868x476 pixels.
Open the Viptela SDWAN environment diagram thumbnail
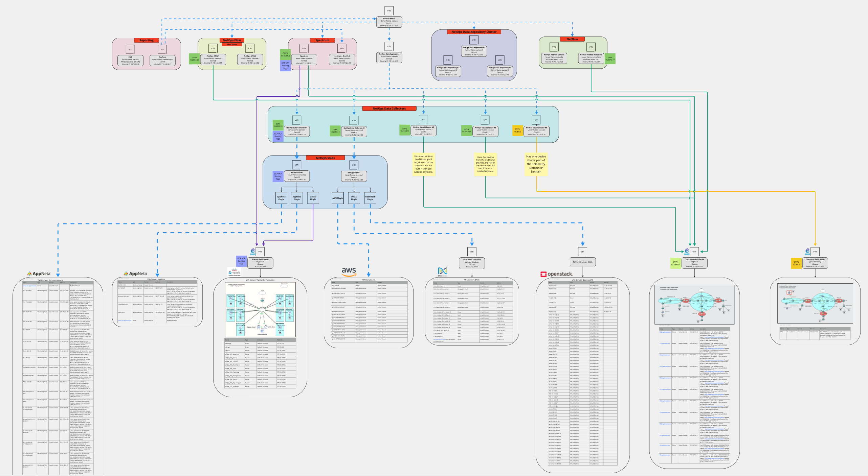[x=260, y=310]
